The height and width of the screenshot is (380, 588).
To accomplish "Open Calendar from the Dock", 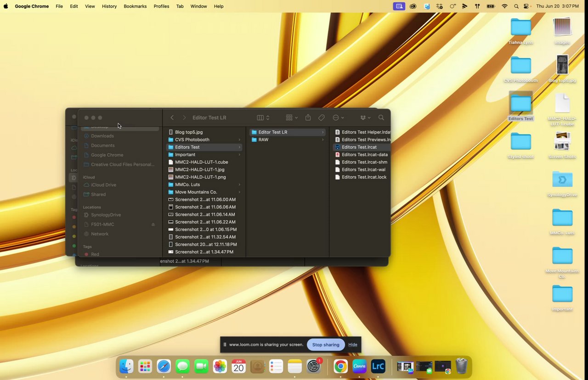I will point(238,366).
